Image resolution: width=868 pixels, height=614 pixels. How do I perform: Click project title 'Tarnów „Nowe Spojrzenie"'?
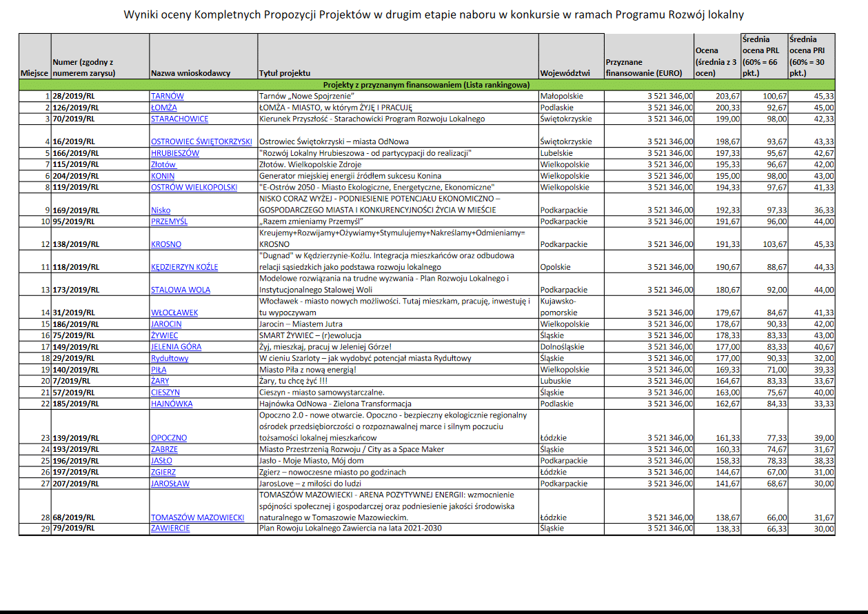pos(305,96)
